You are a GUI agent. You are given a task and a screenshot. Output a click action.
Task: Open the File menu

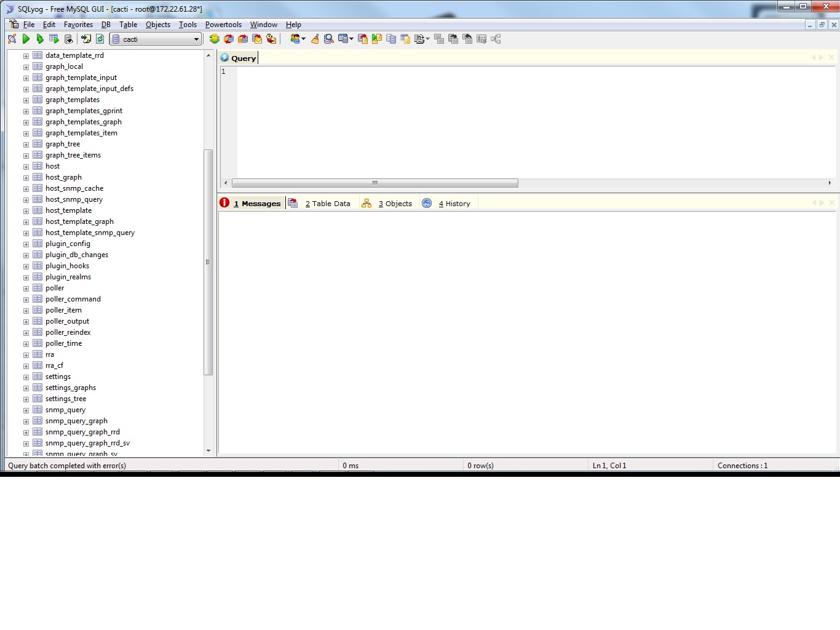[29, 25]
